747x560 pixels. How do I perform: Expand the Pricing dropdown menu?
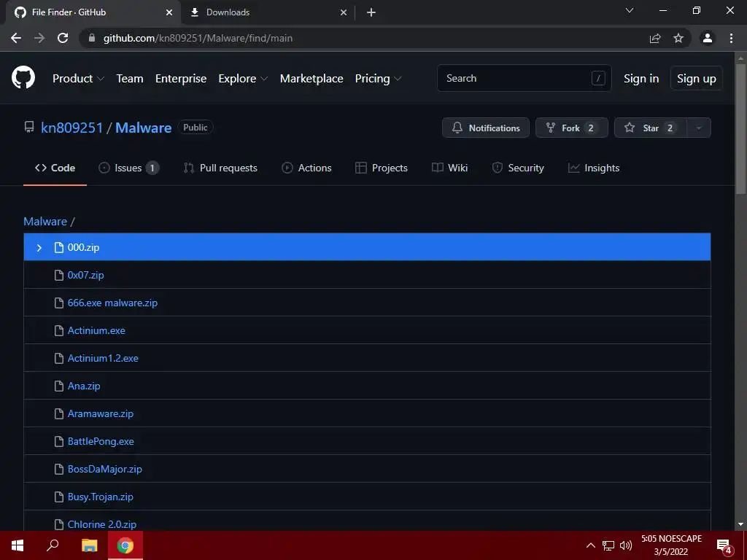tap(379, 79)
